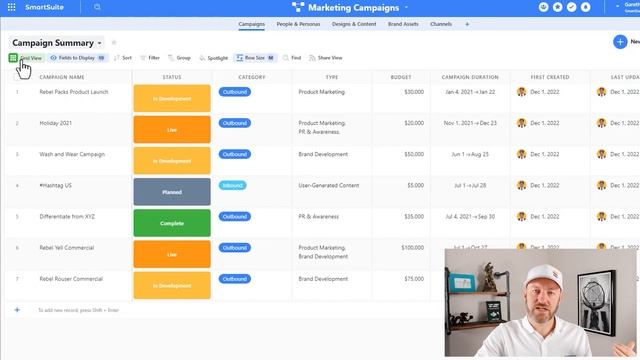Viewport: 640px width, 360px height.
Task: Open the Group toolbar option
Action: [179, 58]
